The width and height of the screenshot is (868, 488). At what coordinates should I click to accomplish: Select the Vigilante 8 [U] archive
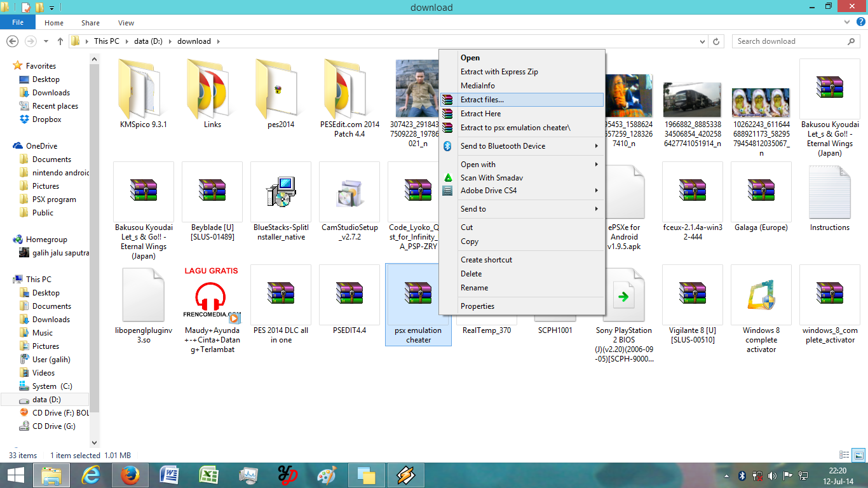click(693, 305)
